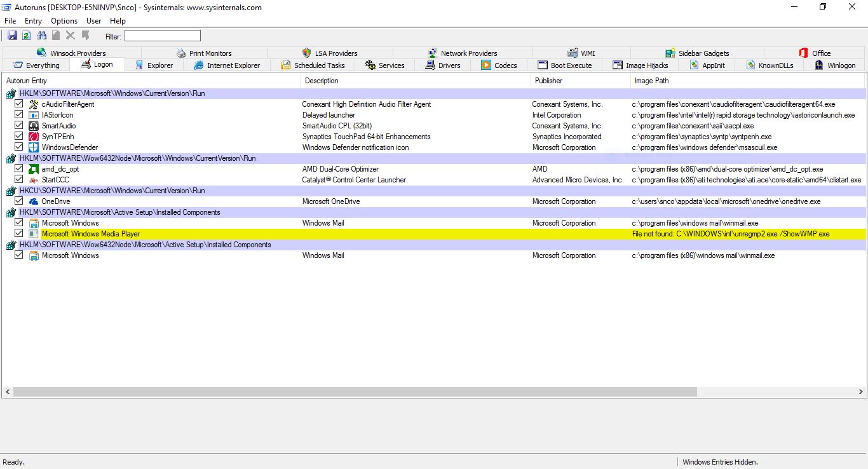
Task: Open the Drivers tab
Action: point(444,65)
